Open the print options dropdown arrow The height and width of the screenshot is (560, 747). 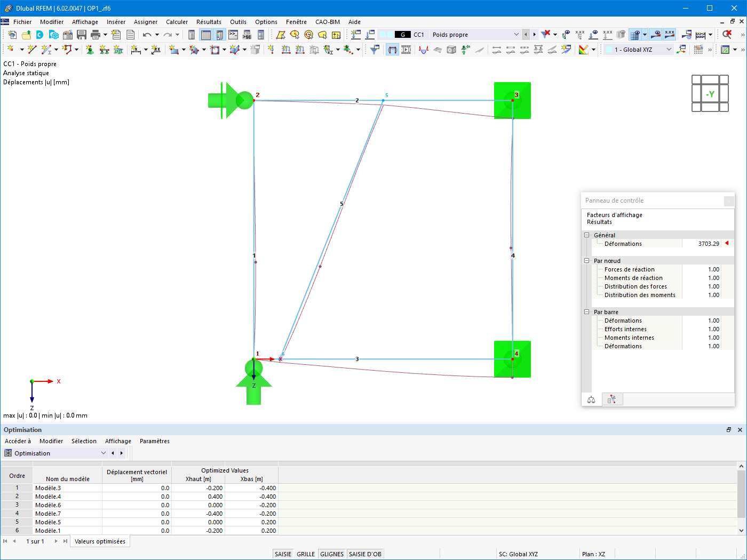(105, 35)
